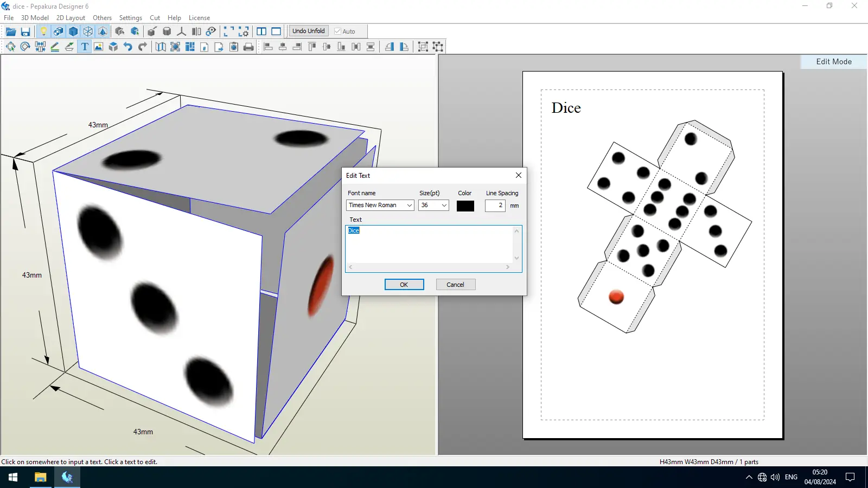This screenshot has height=488, width=868.
Task: Click the printer icon
Action: (x=248, y=47)
